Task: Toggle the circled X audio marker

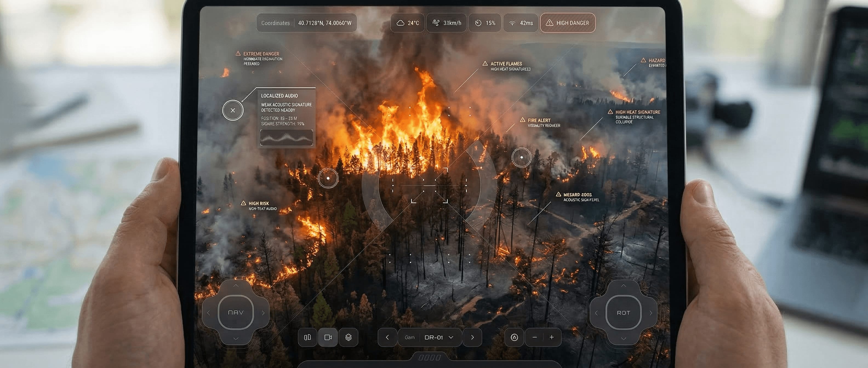Action: point(233,110)
